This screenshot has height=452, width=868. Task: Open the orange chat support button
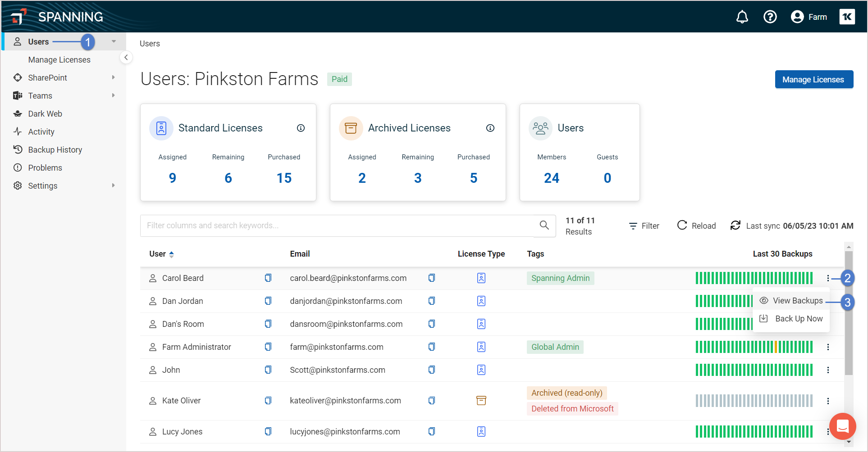coord(842,426)
